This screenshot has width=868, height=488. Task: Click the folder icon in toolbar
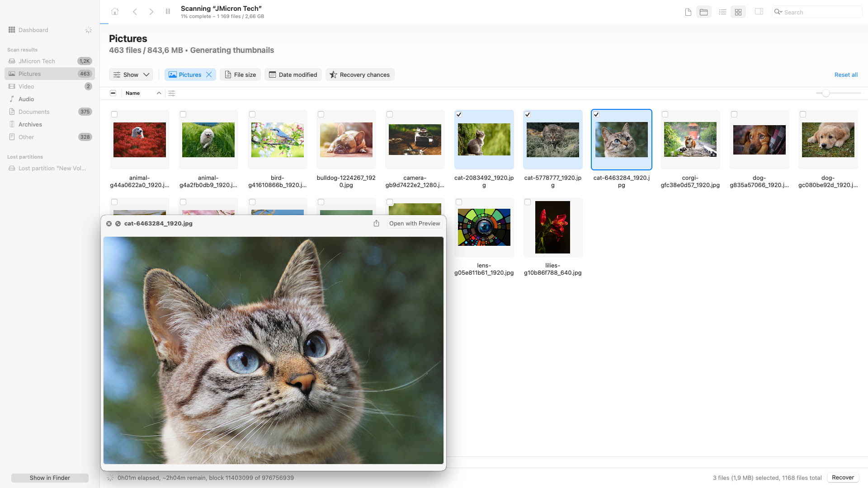(703, 11)
